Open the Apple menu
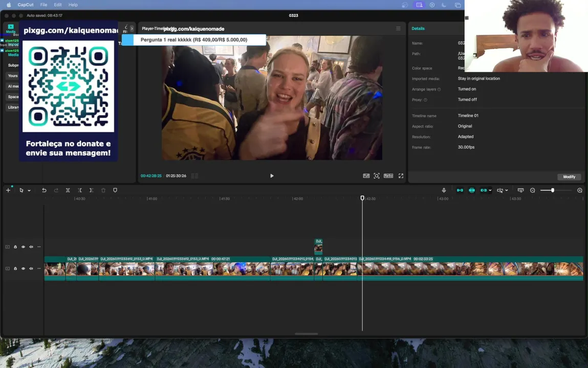Viewport: 588px width, 368px height. pyautogui.click(x=9, y=5)
